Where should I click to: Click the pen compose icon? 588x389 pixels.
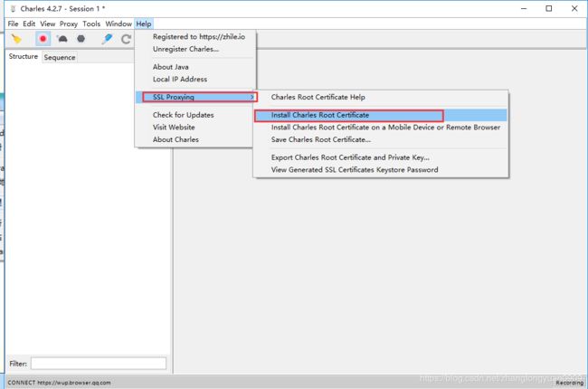(107, 39)
